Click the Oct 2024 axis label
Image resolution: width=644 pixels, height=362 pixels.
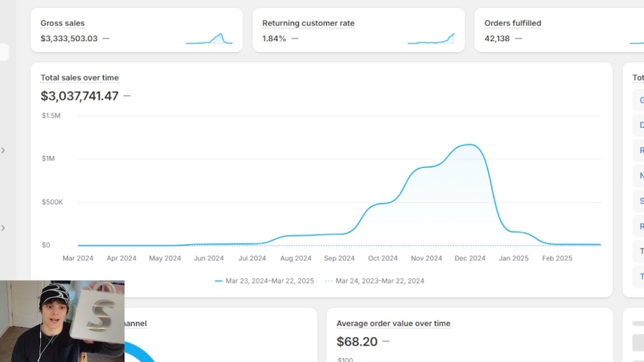point(383,258)
